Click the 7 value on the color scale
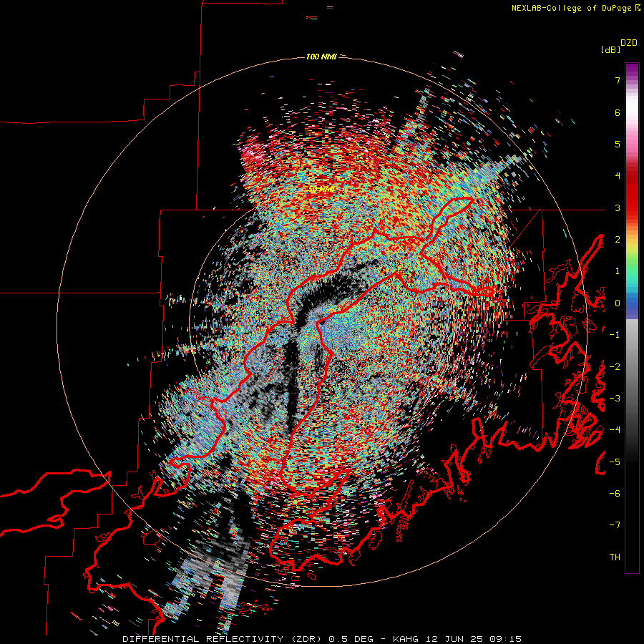 point(618,80)
